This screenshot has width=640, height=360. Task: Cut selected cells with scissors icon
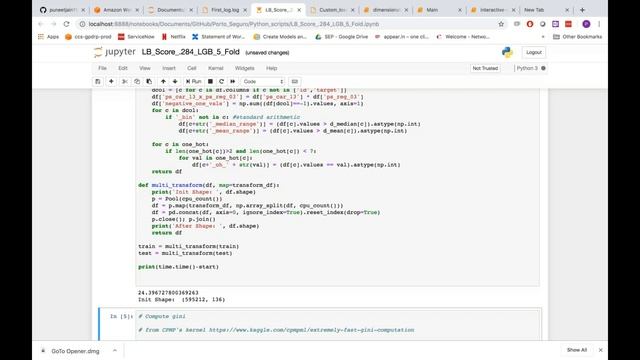[125, 82]
